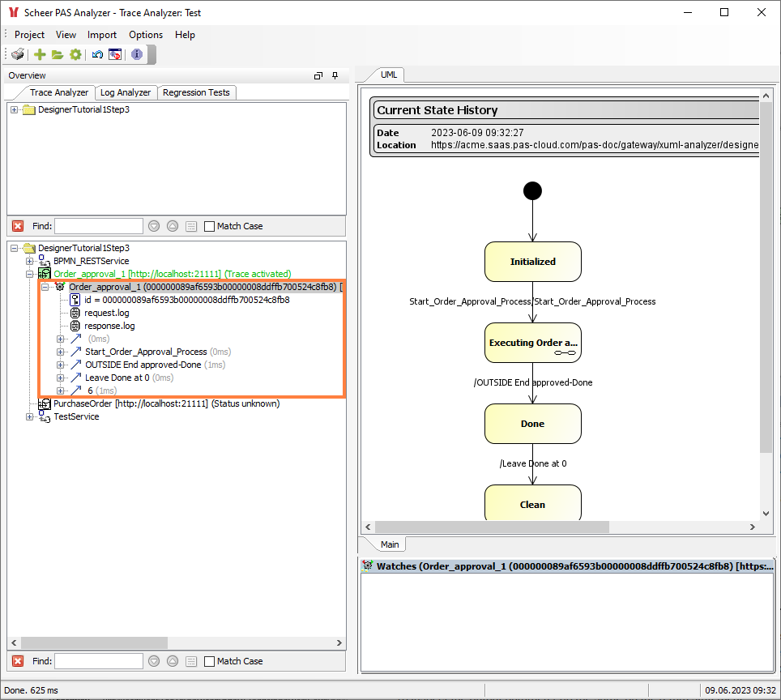Open the Import menu

click(102, 35)
